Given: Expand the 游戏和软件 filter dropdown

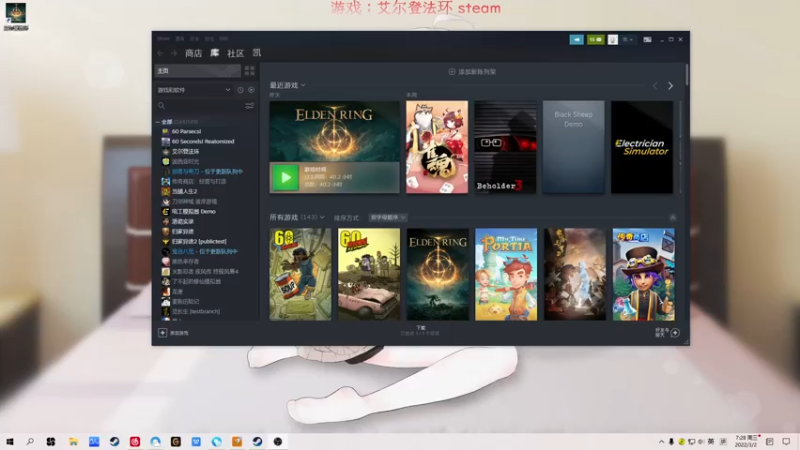Looking at the screenshot, I should [x=194, y=90].
